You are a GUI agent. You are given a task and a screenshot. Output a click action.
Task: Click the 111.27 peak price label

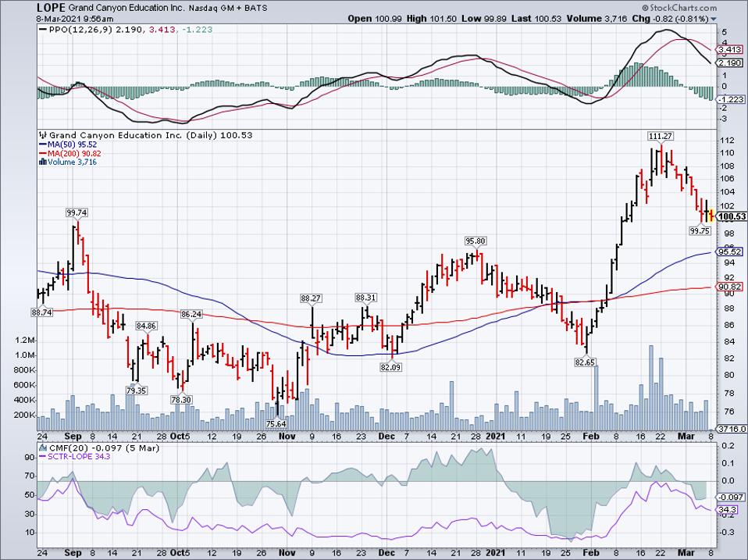(x=661, y=136)
